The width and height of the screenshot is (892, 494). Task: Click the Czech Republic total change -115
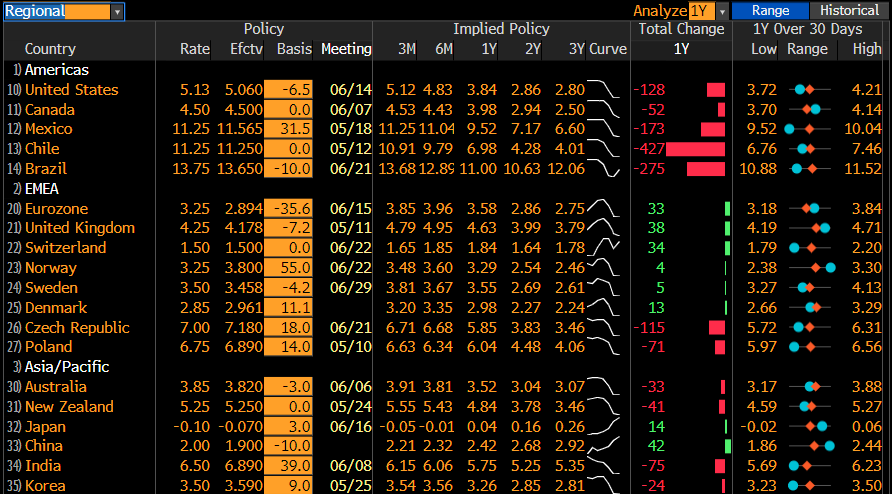click(649, 328)
